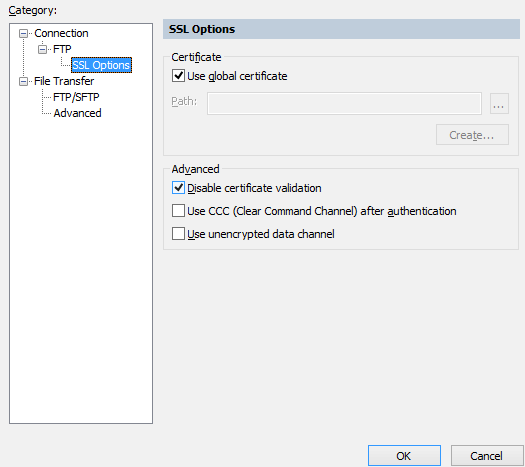525x467 pixels.
Task: Enable Use unencrypted data channel
Action: point(178,234)
